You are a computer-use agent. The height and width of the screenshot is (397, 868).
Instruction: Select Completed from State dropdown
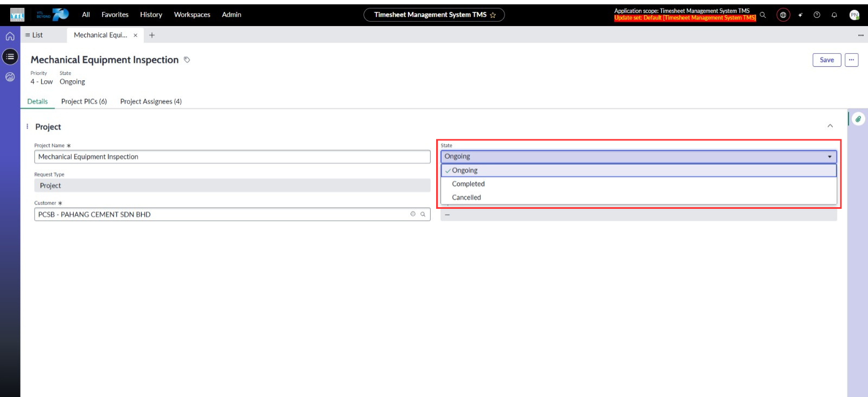(x=468, y=184)
